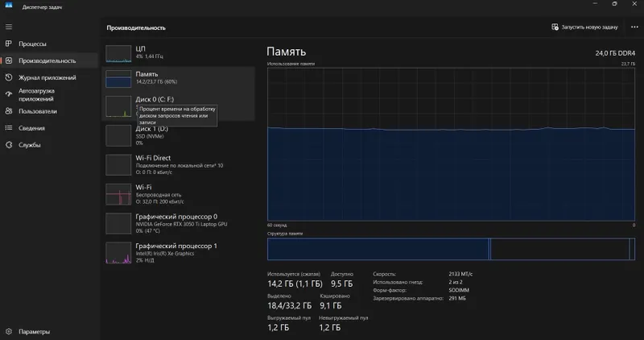This screenshot has width=644, height=340.
Task: Click the 9,1 ГБ cached value
Action: tap(331, 305)
